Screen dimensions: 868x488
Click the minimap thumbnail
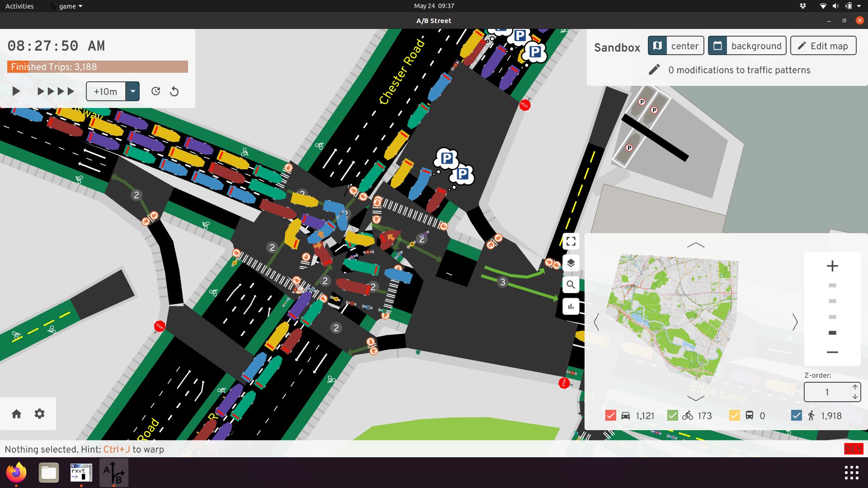[674, 319]
